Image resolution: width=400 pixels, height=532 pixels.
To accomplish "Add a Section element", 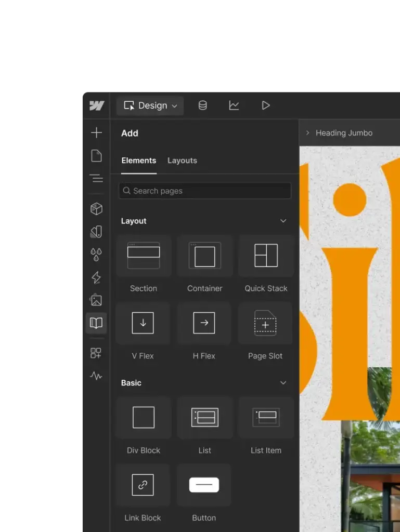I will pyautogui.click(x=144, y=256).
